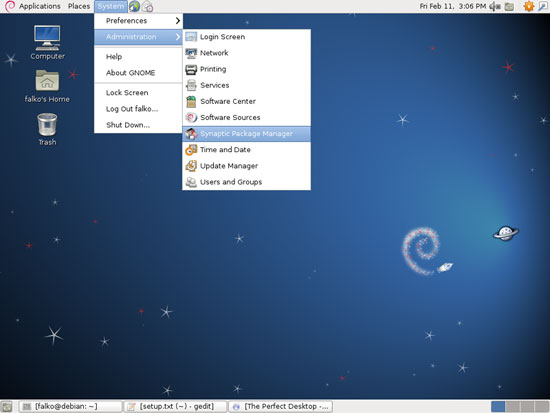Switch to falko@debian terminal taskbar button
This screenshot has height=413, width=550.
tap(71, 407)
